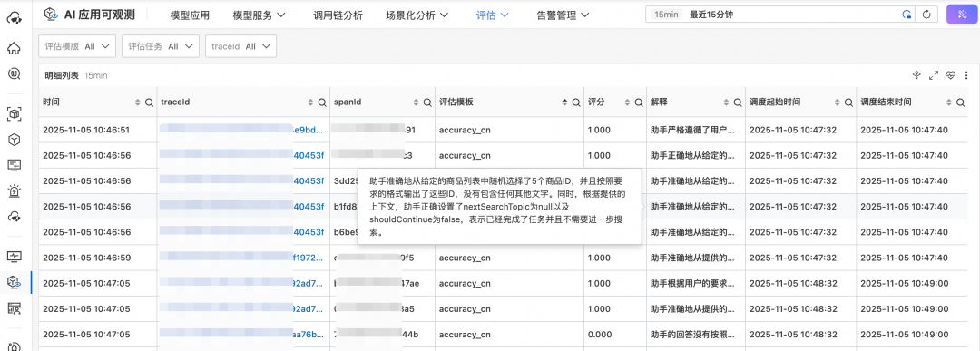Sort the spanId column
Viewport: 980px width, 351px height.
(416, 102)
